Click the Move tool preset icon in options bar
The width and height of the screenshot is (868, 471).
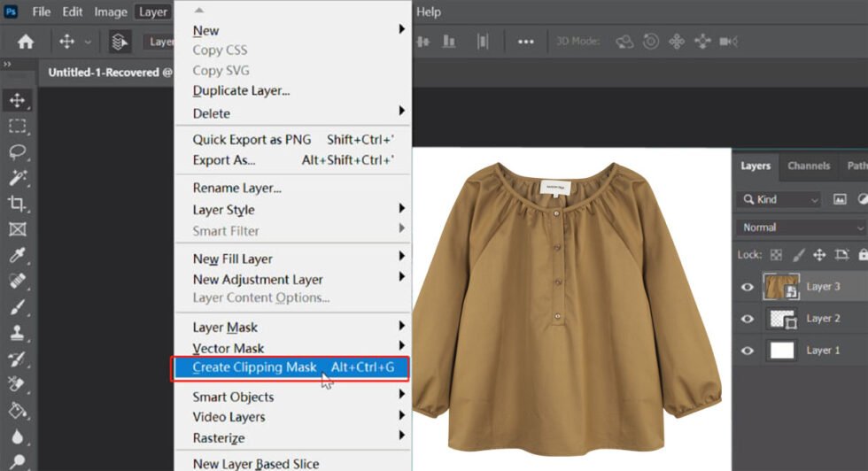67,42
